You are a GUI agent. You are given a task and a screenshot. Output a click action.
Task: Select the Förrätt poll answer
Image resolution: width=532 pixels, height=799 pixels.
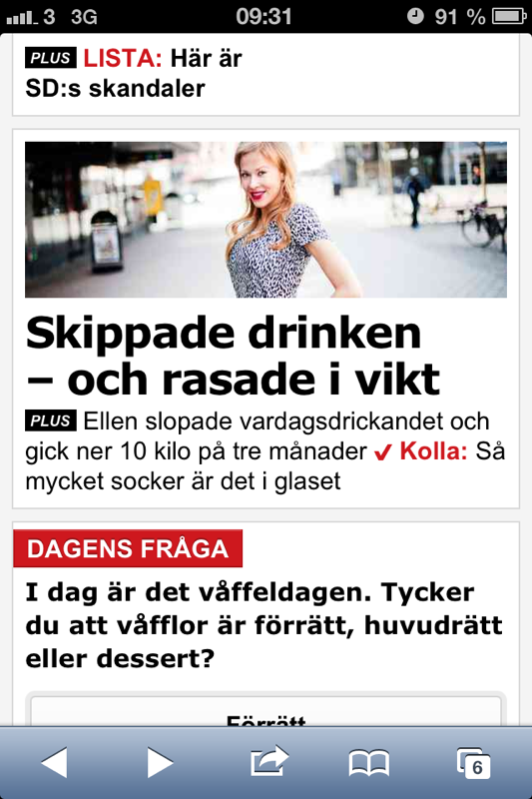pos(266,711)
